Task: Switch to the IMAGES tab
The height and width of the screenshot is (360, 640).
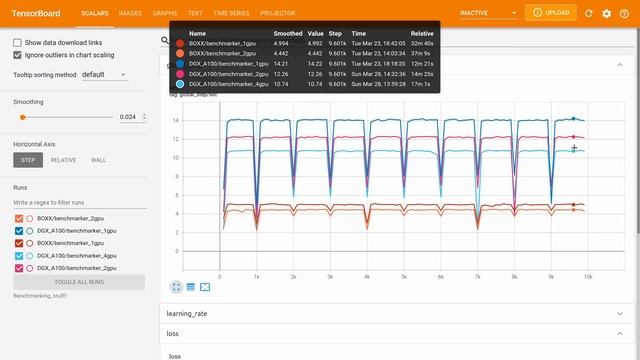Action: click(130, 13)
